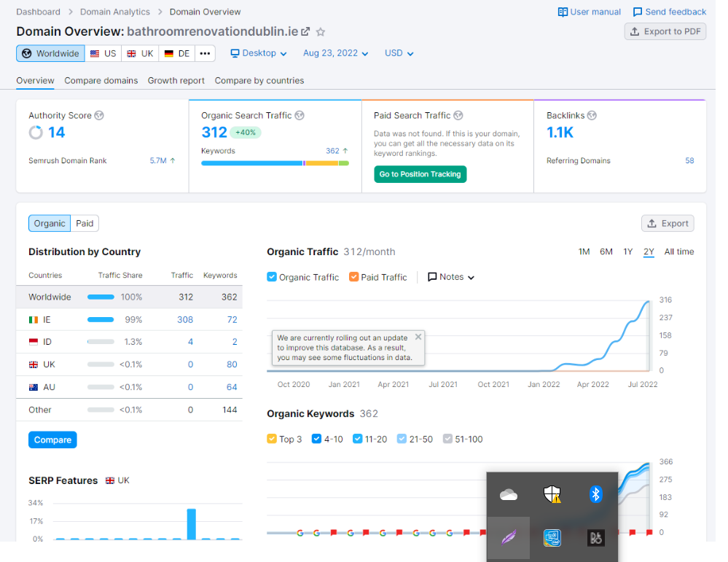Toggle the 51-100 keywords checkbox

[x=447, y=439]
